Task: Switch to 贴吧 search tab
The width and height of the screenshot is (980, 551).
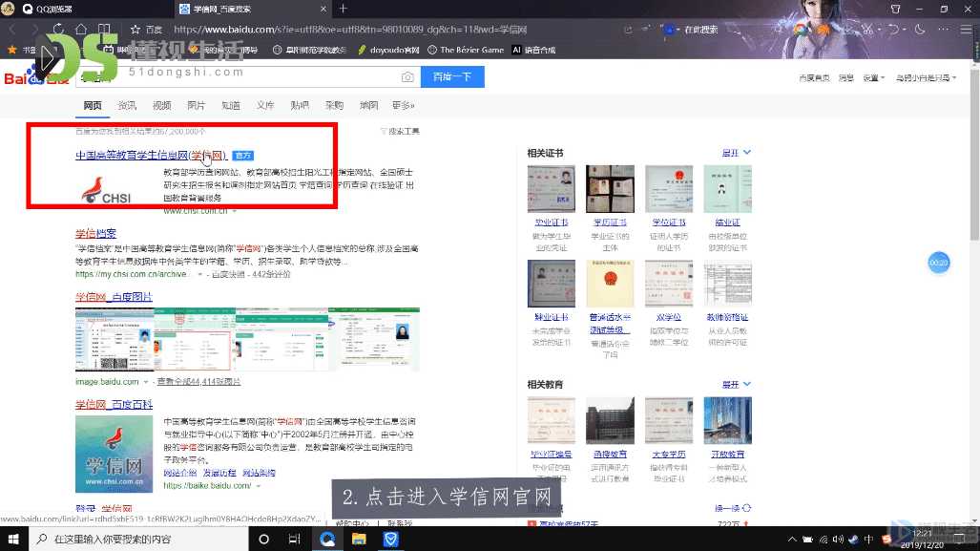Action: click(300, 105)
